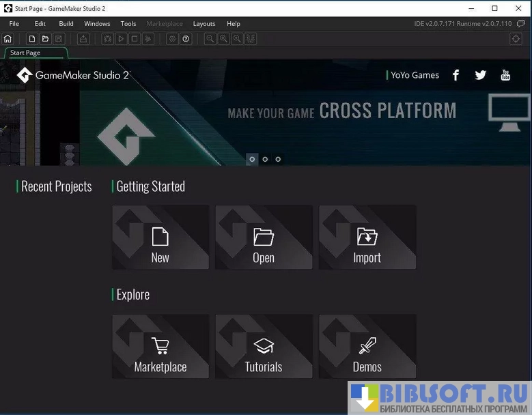Viewport: 532px width, 415px height.
Task: Select the first banner slide dot
Action: [x=252, y=159]
